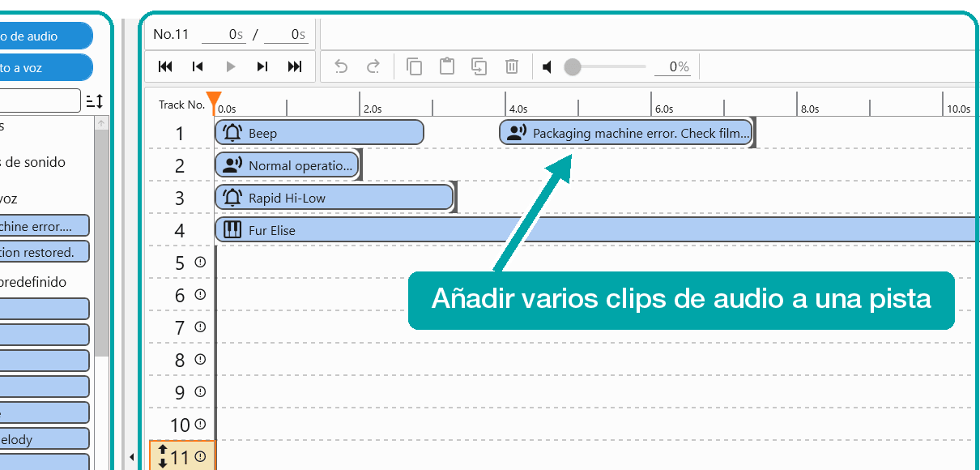
Task: Click the warning icon on track 8
Action: pos(200,360)
